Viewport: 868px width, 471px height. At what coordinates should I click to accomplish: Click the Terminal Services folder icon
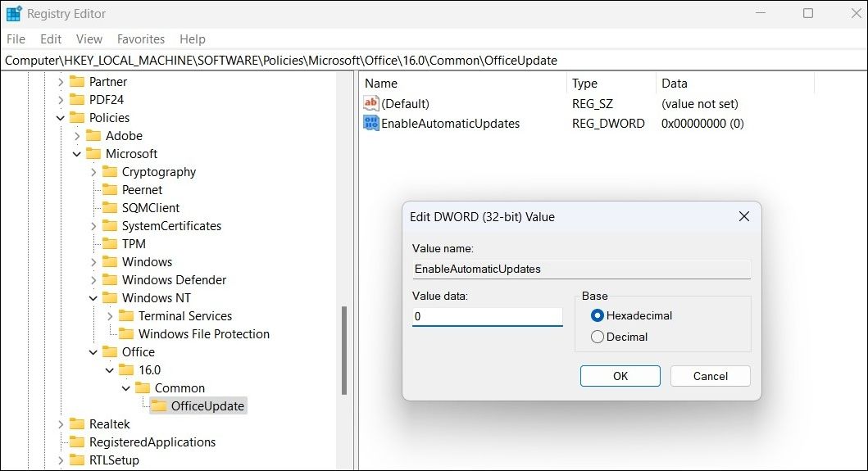tap(127, 316)
